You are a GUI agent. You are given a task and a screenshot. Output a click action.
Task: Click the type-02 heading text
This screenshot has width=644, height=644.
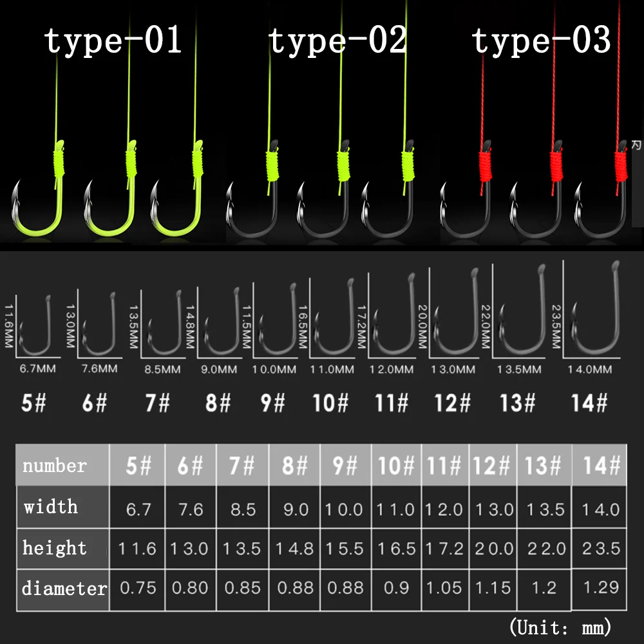pyautogui.click(x=337, y=41)
